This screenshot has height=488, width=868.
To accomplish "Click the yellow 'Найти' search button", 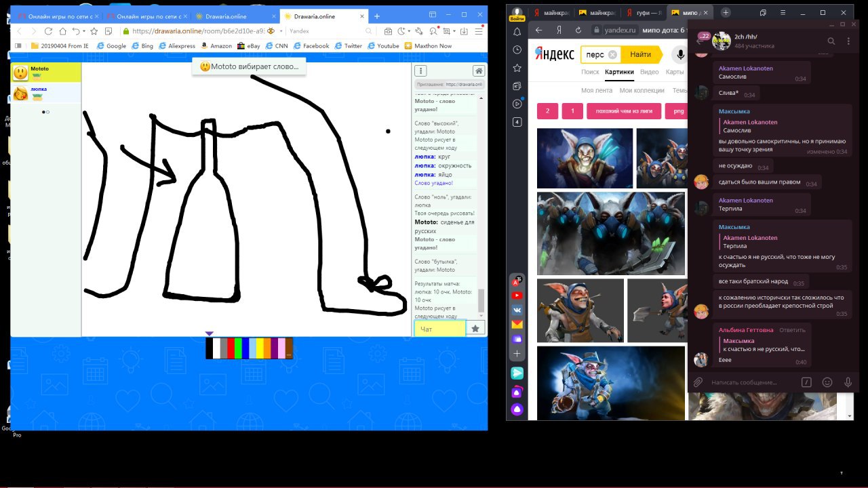I will point(640,55).
